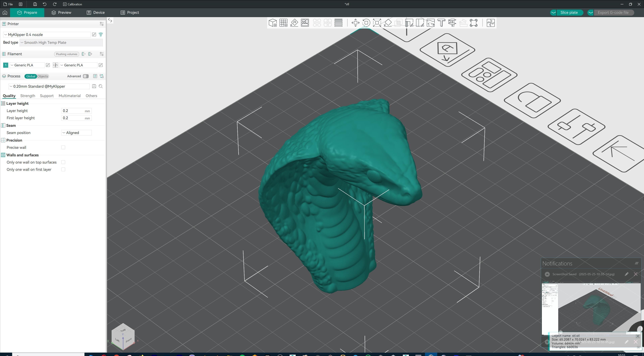Click the edit printer preset icon

[x=94, y=35]
